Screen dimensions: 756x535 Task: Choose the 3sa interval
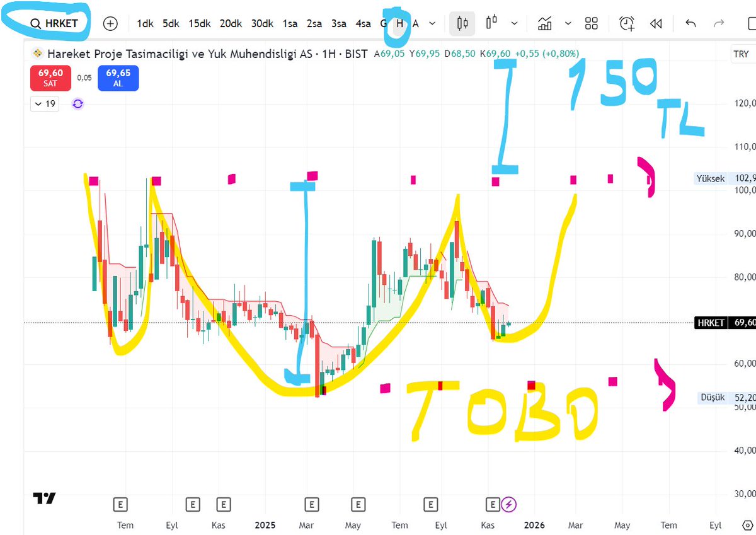click(x=339, y=23)
